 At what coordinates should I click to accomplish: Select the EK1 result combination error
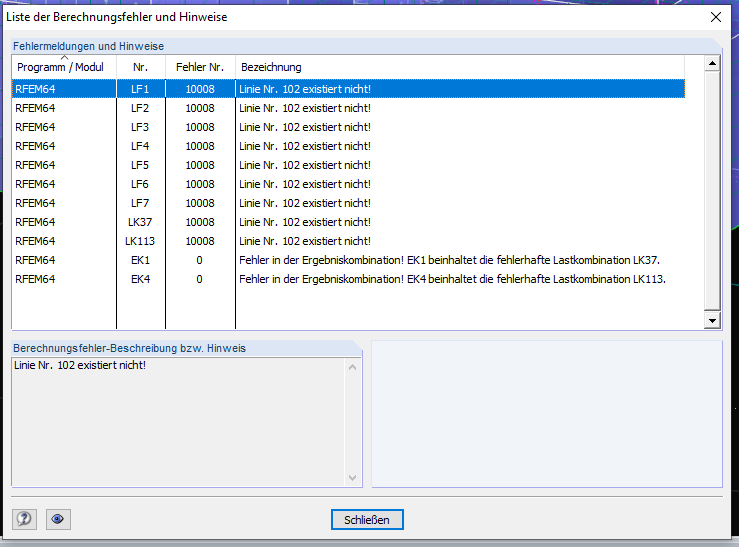[x=348, y=260]
